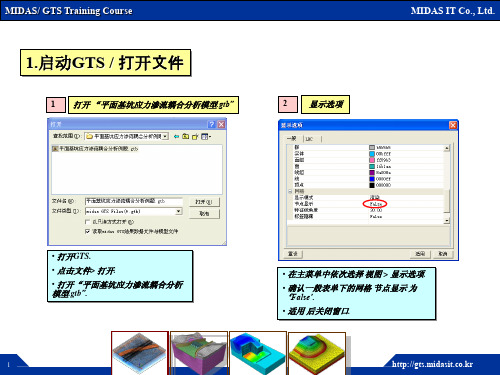
Task: Open the terrain with orange band thumbnail
Action: 140,353
